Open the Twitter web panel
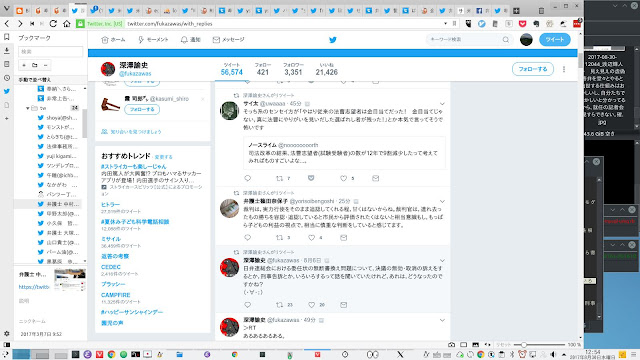640x360 pixels. tap(7, 91)
